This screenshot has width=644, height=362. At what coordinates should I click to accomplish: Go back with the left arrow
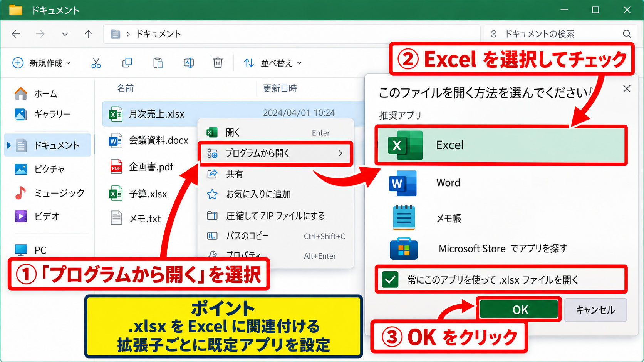(x=16, y=34)
